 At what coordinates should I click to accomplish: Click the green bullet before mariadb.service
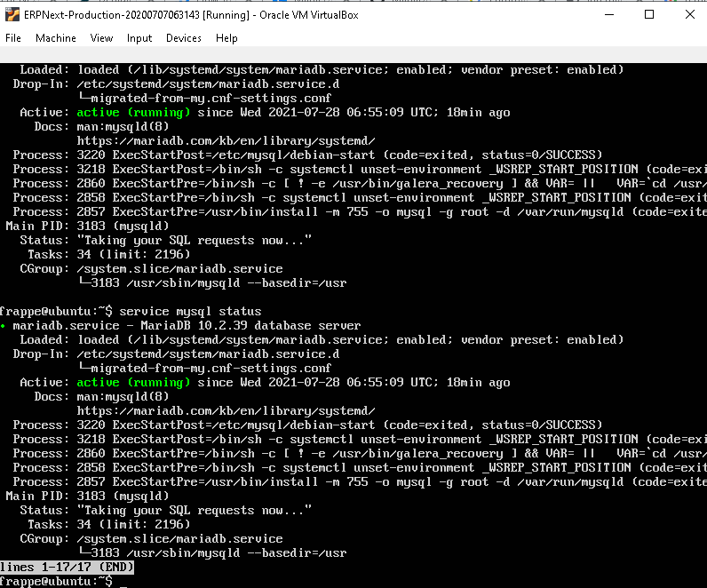click(3, 326)
